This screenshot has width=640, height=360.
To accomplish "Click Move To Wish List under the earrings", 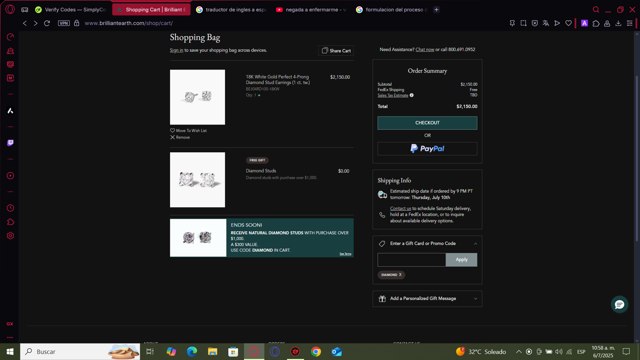I will coord(188,131).
